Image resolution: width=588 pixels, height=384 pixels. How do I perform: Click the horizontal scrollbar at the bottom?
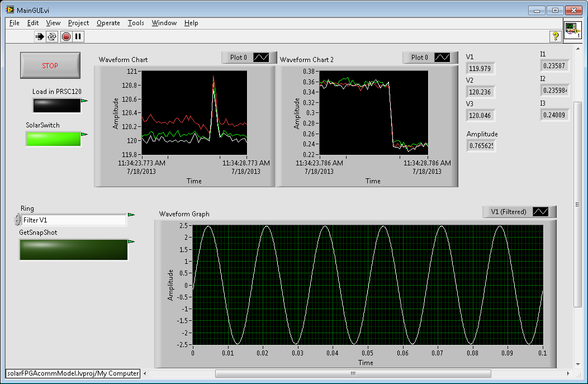(x=352, y=373)
